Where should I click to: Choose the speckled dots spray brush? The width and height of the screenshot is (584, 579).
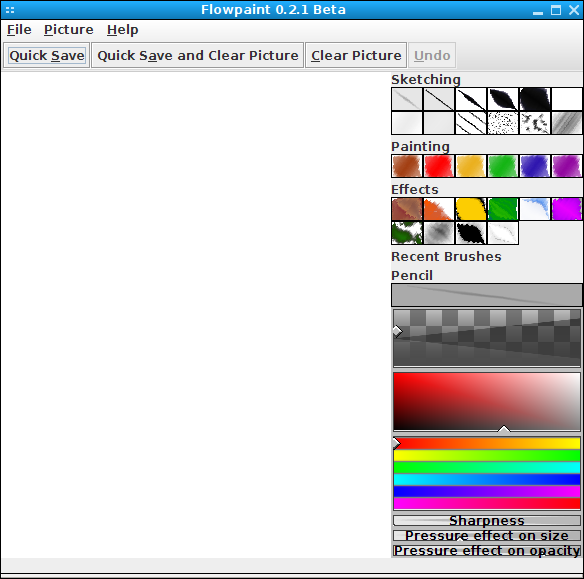point(503,123)
